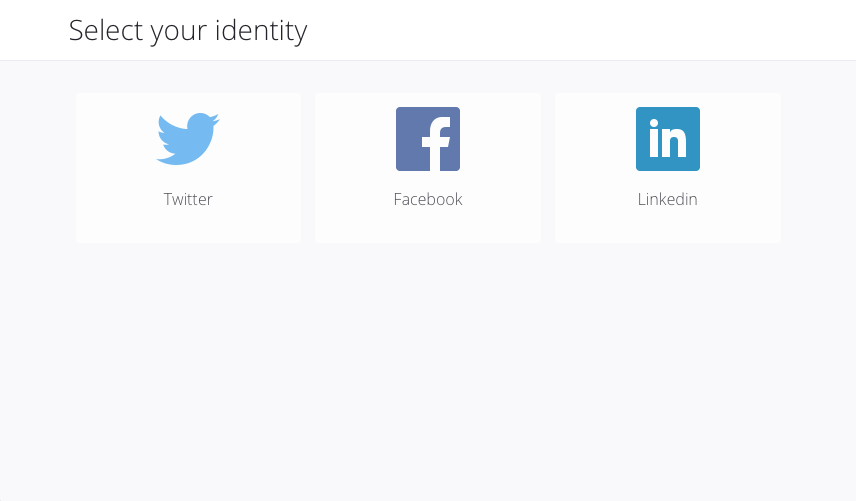Select the Linkedin text label
856x501 pixels.
[668, 199]
